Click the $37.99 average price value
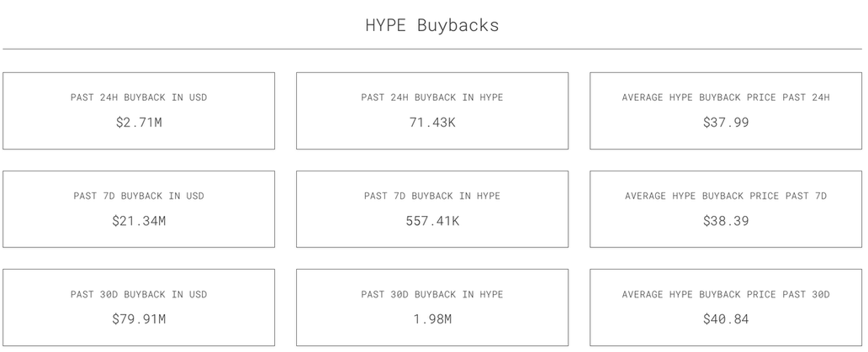The width and height of the screenshot is (868, 352). pyautogui.click(x=726, y=123)
